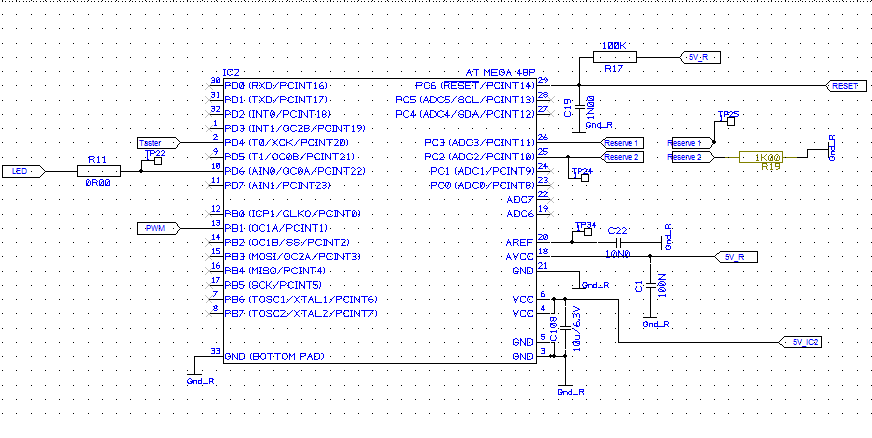Image resolution: width=872 pixels, height=438 pixels.
Task: Select test point TP24 square
Action: pyautogui.click(x=584, y=178)
